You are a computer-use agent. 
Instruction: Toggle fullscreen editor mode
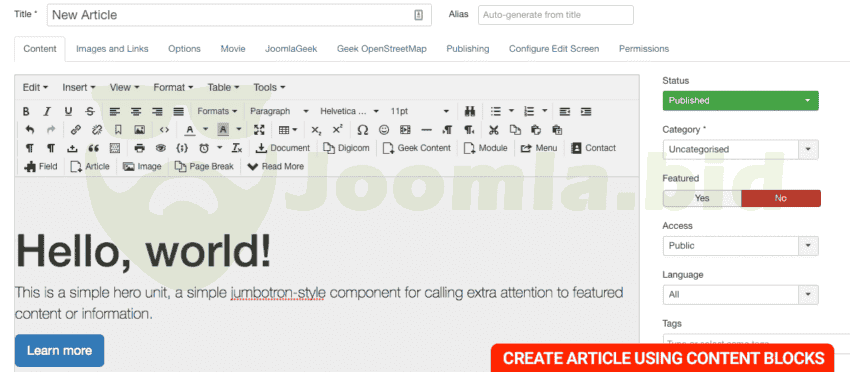pyautogui.click(x=259, y=130)
